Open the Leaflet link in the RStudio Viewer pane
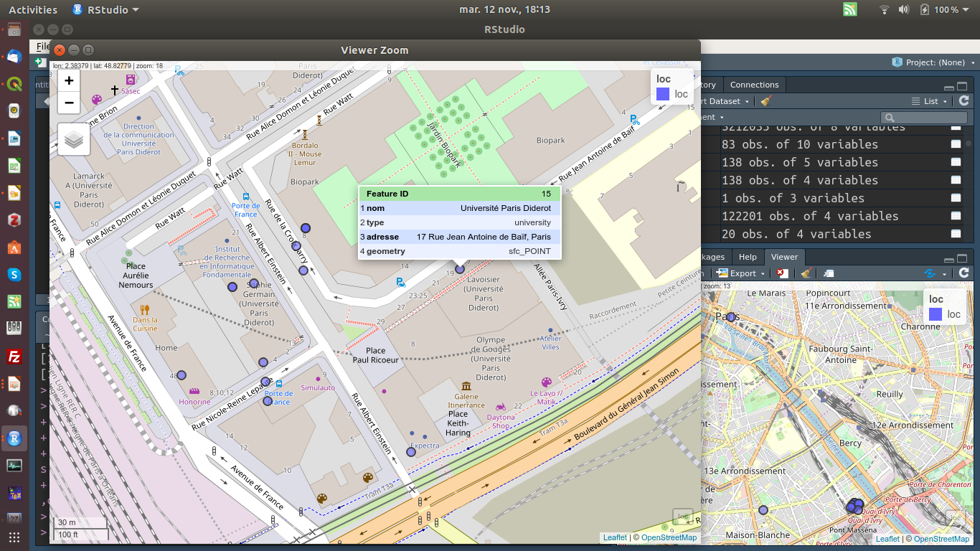 coord(887,539)
